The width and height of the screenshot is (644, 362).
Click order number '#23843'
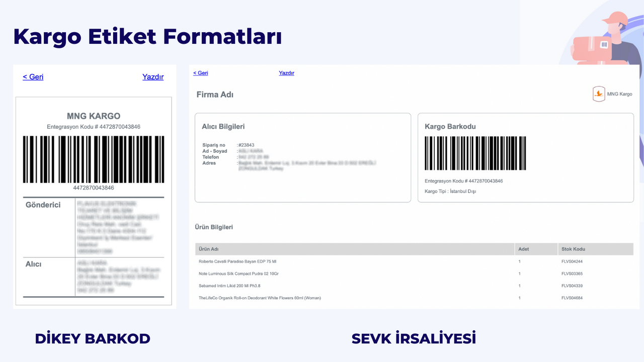[x=246, y=145]
